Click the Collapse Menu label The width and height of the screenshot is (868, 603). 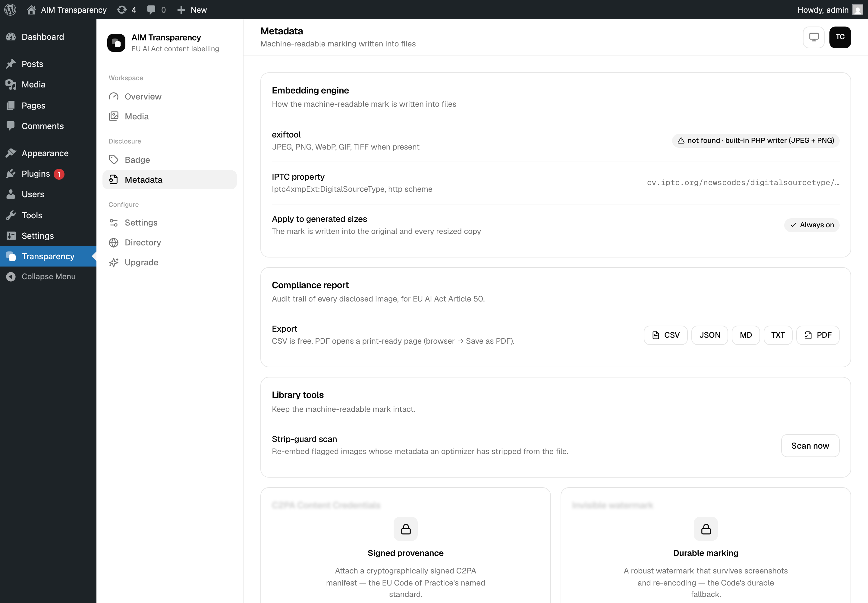tap(48, 276)
